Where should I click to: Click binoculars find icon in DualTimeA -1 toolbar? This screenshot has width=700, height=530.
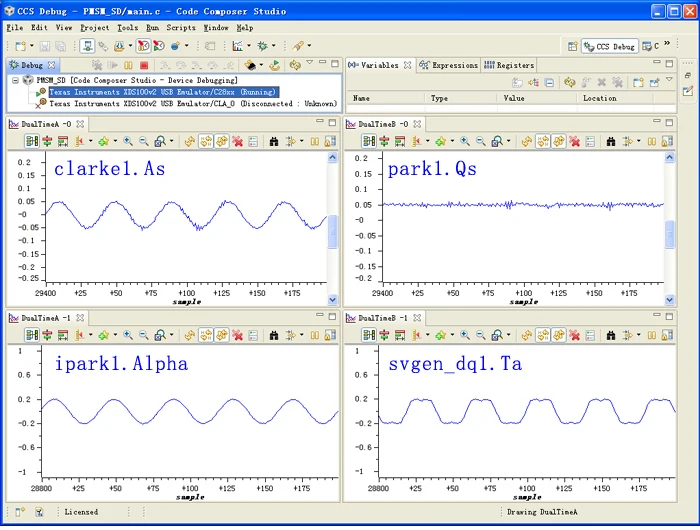[274, 335]
